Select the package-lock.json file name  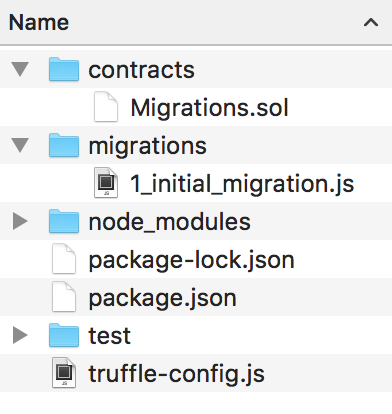[x=191, y=260]
